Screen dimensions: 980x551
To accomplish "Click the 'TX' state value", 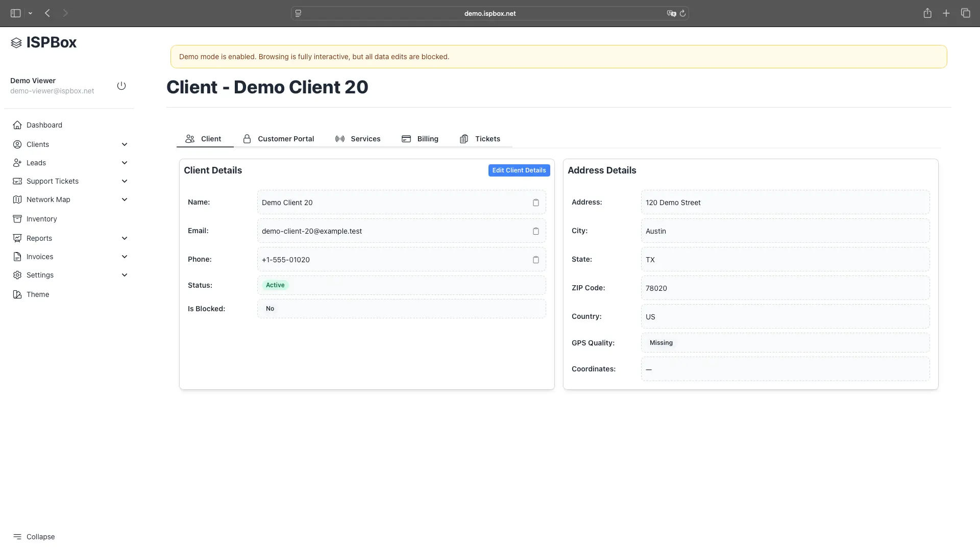I will pos(650,260).
